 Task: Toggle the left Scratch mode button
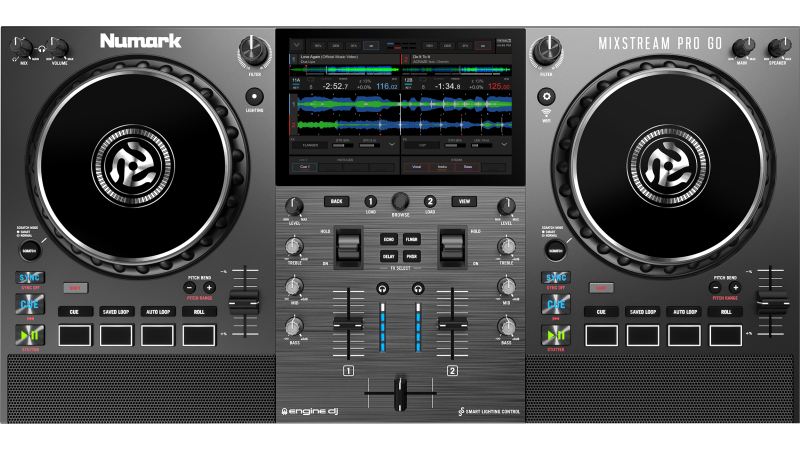[x=29, y=250]
